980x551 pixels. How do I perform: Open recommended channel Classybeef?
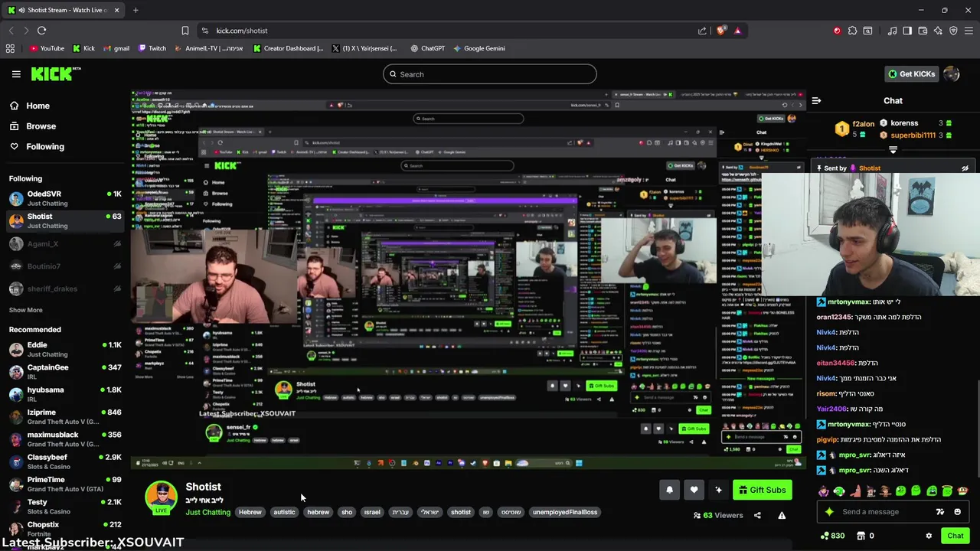[x=64, y=461]
